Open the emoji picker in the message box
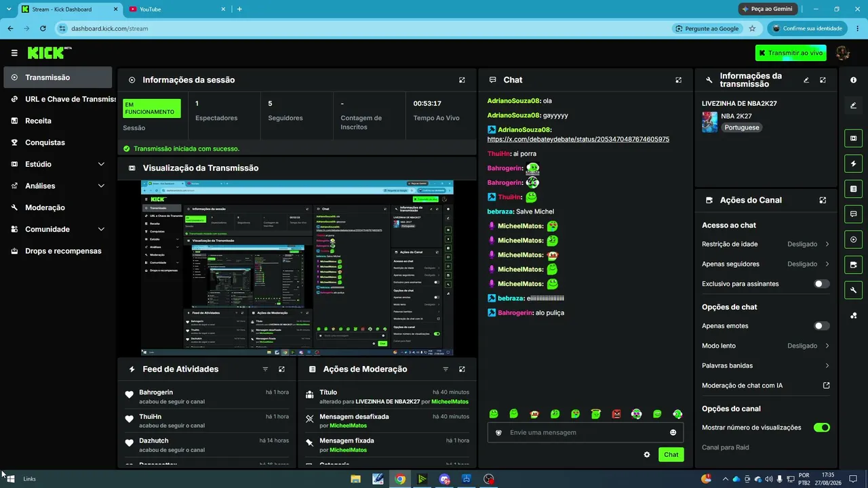The height and width of the screenshot is (488, 868). point(673,432)
